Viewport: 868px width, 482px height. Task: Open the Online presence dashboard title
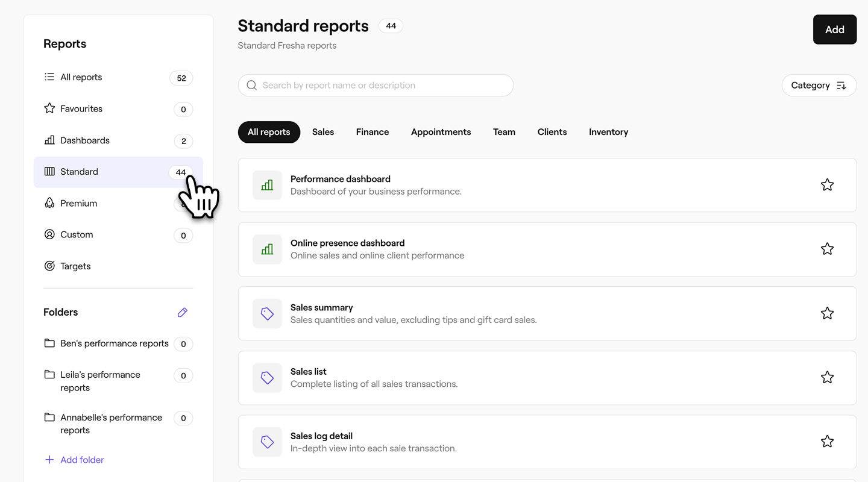tap(348, 243)
